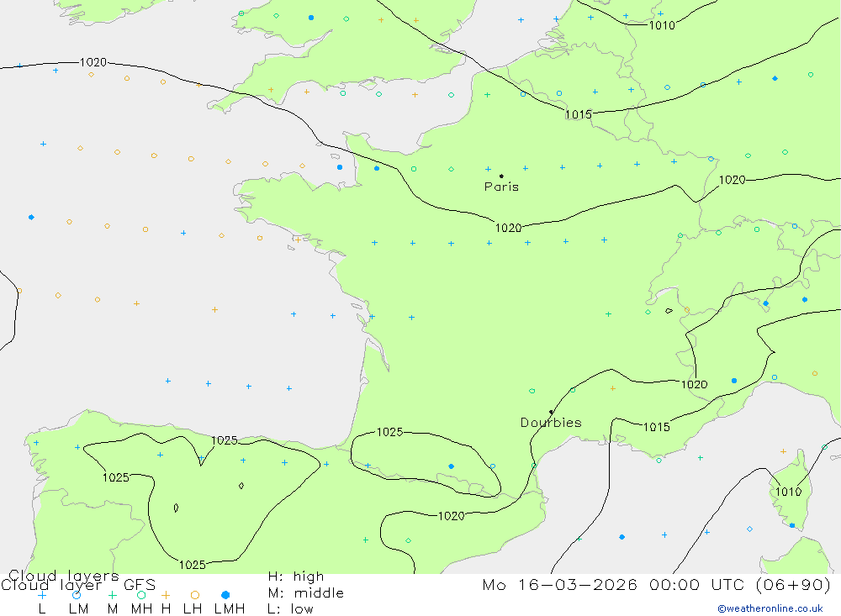The height and width of the screenshot is (616, 841).
Task: Click the 'H: high' legend text
Action: tap(296, 577)
